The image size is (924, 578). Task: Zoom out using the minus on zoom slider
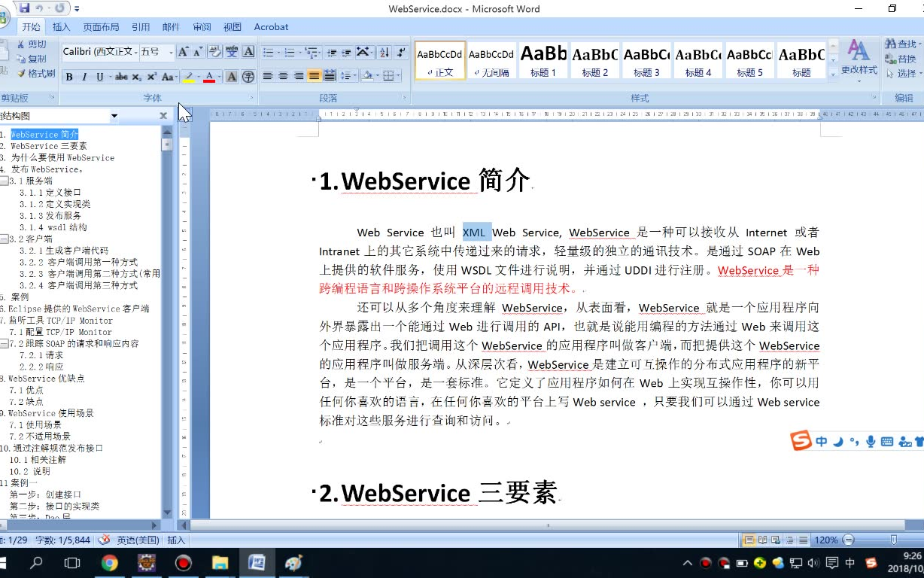point(847,540)
